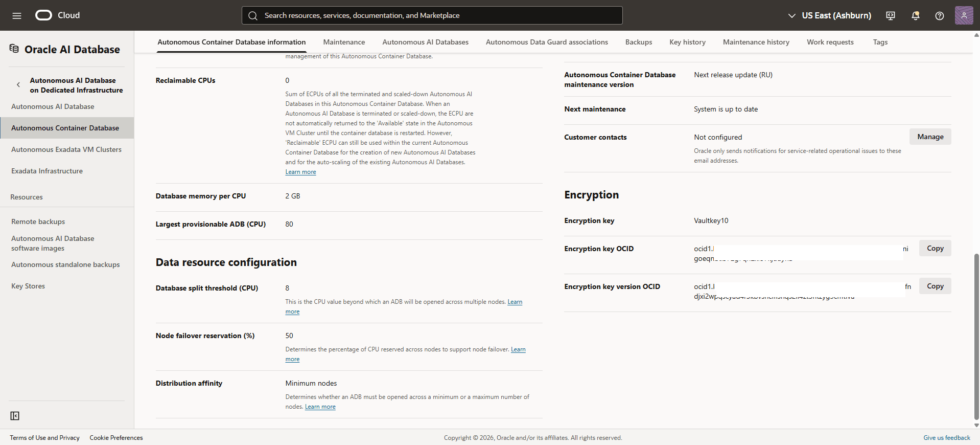
Task: Open the US East (Ashburn) region dropdown
Action: 829,15
